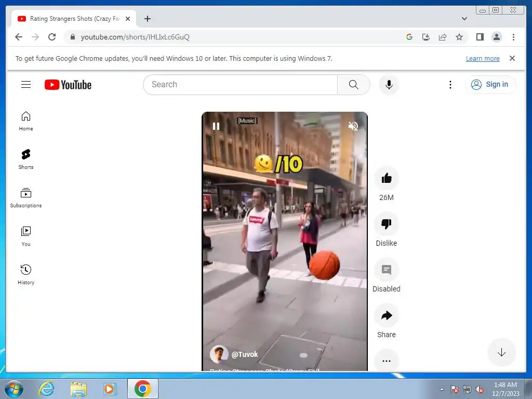
Task: Click the address bar URL
Action: coord(135,37)
